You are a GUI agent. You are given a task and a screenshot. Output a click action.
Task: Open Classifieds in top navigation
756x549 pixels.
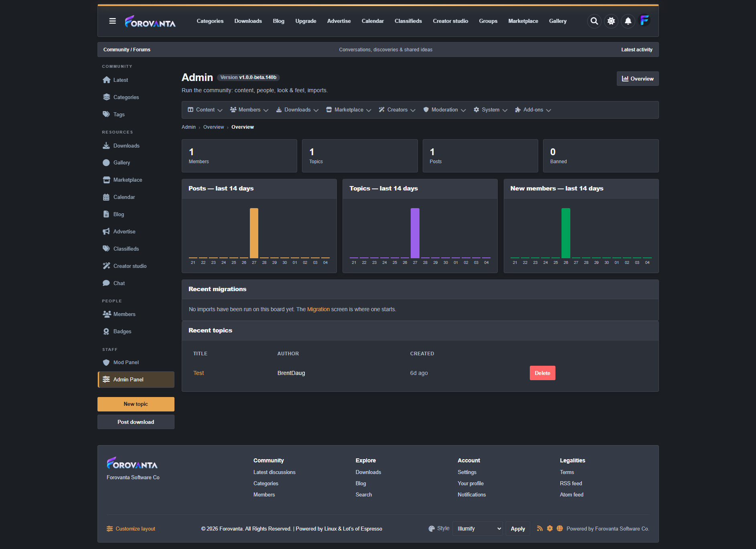point(408,21)
